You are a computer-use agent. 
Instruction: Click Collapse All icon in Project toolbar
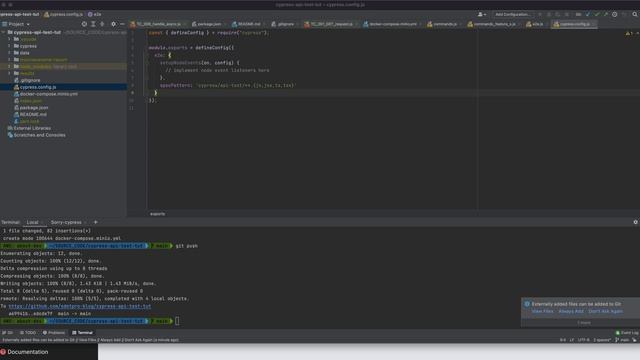pyautogui.click(x=102, y=24)
